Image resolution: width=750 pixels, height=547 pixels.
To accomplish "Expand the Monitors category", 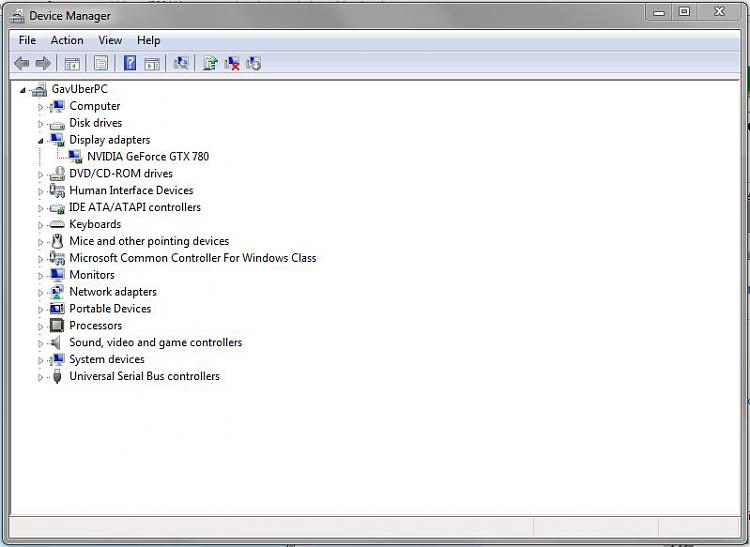I will tap(41, 276).
